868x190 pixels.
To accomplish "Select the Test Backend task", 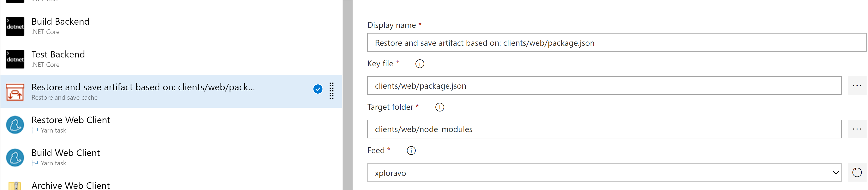I will pos(171,59).
